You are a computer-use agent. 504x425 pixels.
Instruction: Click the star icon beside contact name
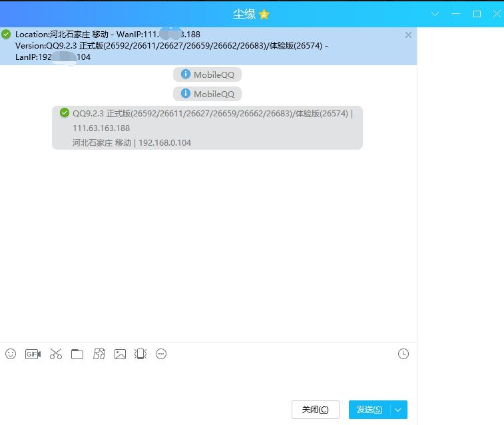tap(264, 15)
